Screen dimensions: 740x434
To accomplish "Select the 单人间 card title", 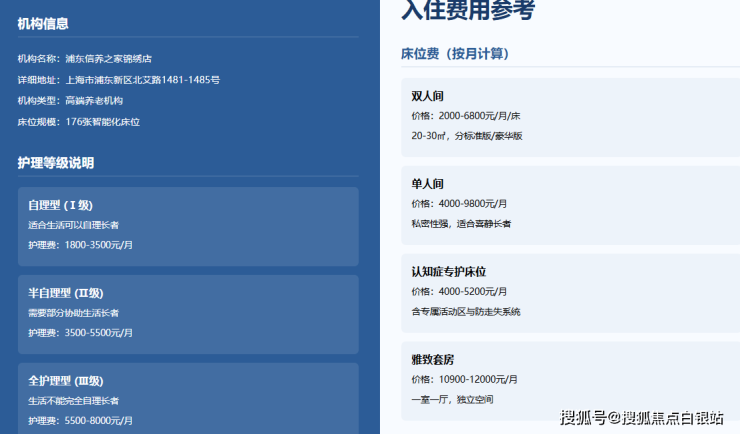I will 428,184.
